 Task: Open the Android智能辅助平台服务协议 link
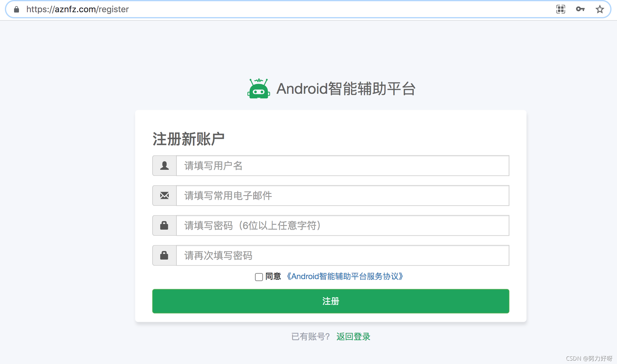coord(345,276)
